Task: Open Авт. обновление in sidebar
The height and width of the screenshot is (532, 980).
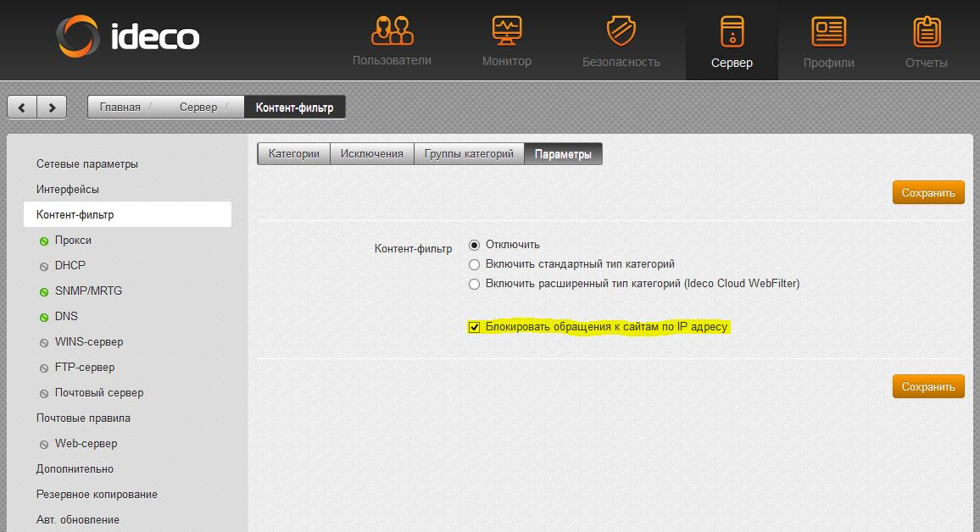Action: pyautogui.click(x=77, y=520)
